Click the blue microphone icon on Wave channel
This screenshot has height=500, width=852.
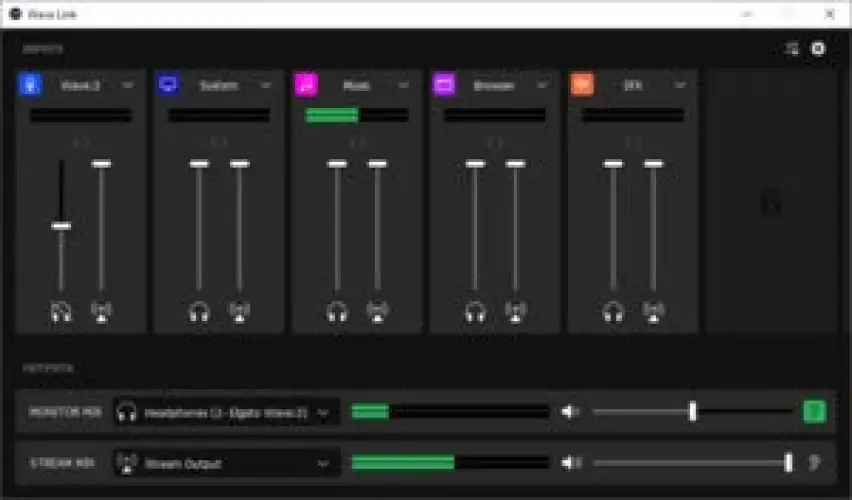(29, 85)
